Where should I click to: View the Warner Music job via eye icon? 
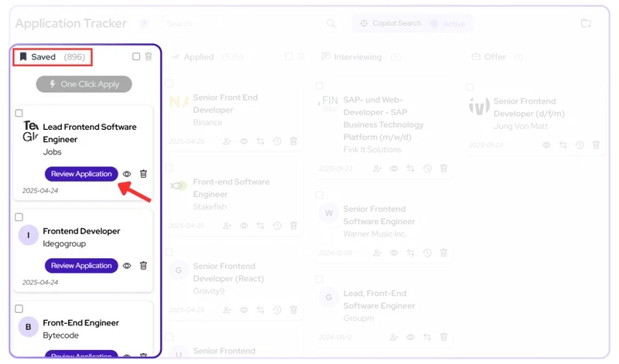coord(394,253)
